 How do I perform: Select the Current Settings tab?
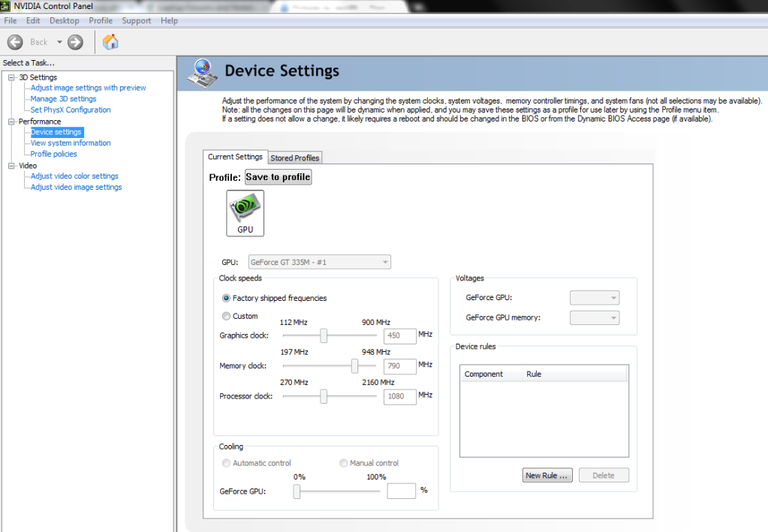click(x=235, y=157)
